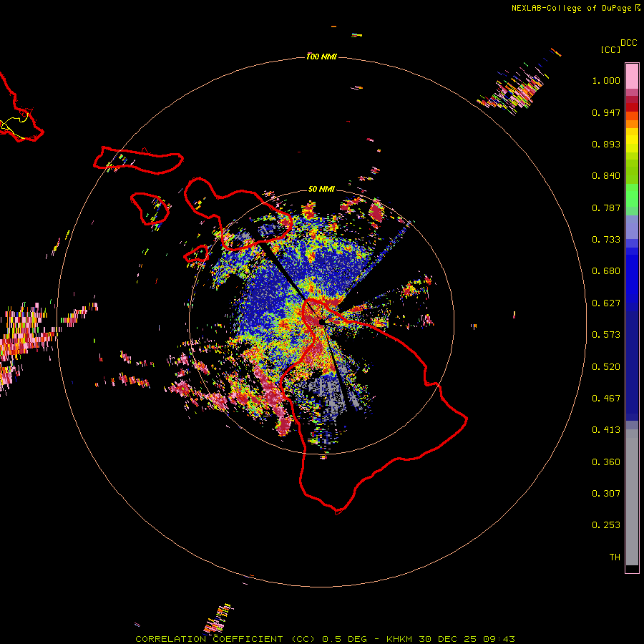
Task: Click the gray lower segment of the color bar
Action: click(632, 497)
